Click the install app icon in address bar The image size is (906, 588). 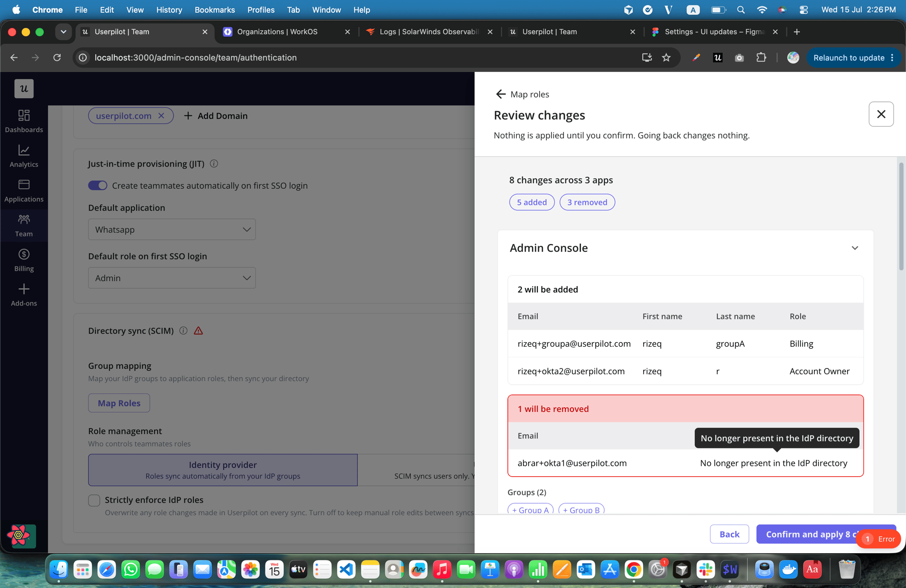647,57
